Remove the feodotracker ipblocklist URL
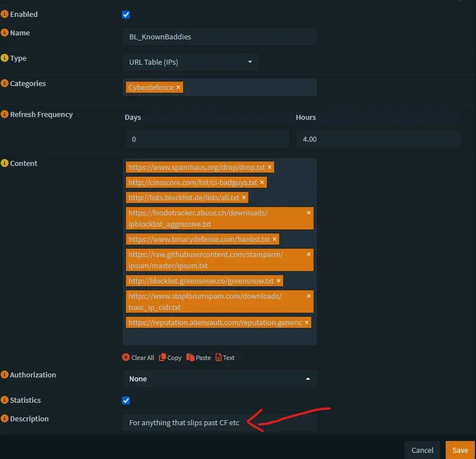 (x=309, y=213)
